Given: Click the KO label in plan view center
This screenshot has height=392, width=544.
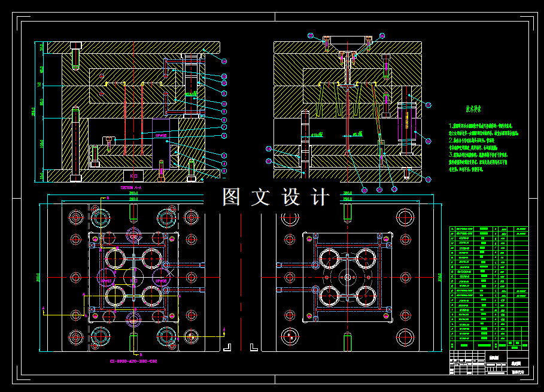Looking at the screenshot, I should coord(133,280).
